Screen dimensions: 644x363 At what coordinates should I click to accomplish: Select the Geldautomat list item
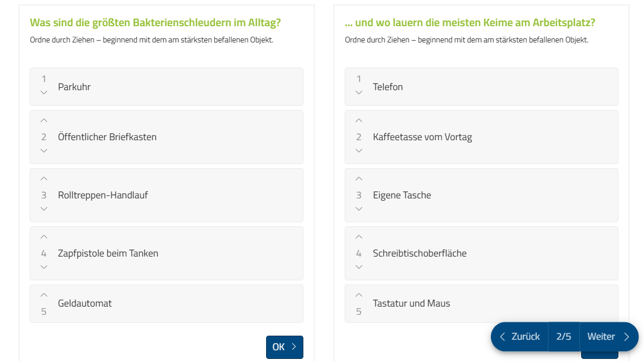point(167,304)
